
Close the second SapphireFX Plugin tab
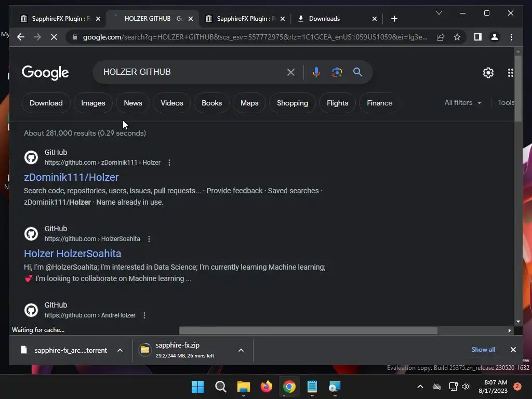pyautogui.click(x=283, y=19)
